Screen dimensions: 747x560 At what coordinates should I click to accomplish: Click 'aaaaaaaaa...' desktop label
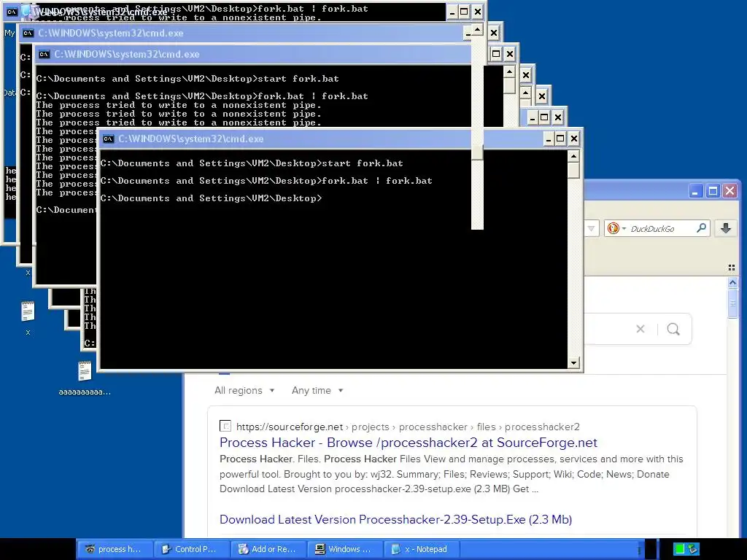coord(85,392)
